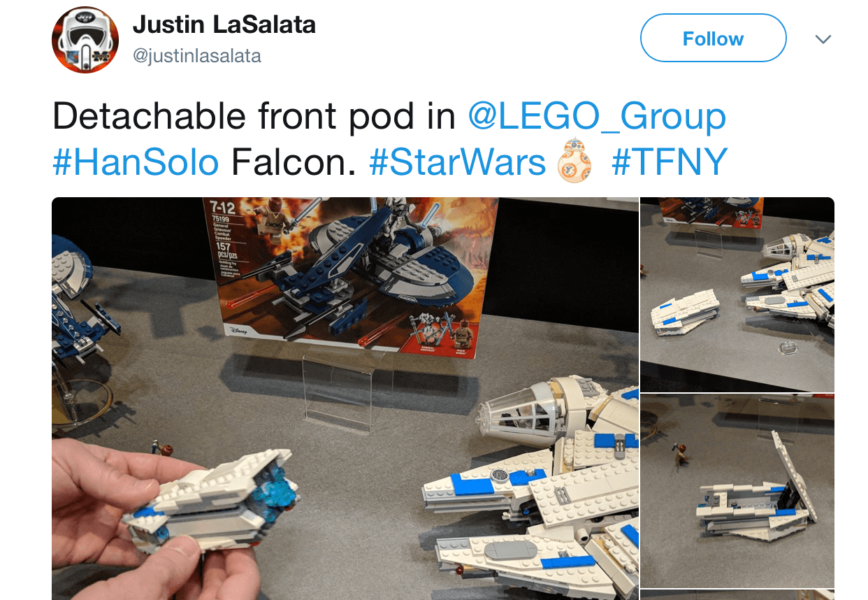Click the BB-8 emoji in the tweet
The width and height of the screenshot is (868, 600).
pyautogui.click(x=574, y=161)
